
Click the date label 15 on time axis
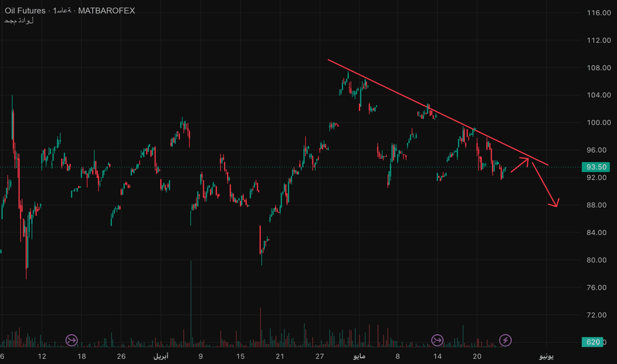[240, 356]
